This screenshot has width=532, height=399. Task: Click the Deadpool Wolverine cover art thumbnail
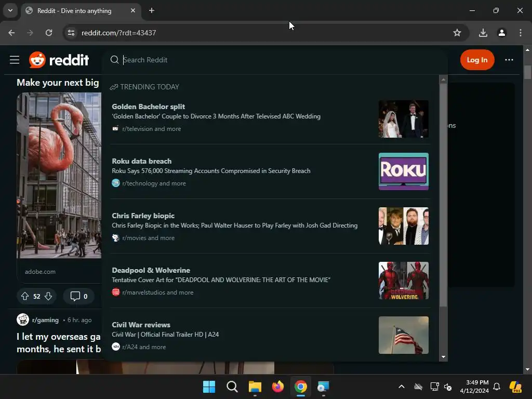(x=403, y=281)
